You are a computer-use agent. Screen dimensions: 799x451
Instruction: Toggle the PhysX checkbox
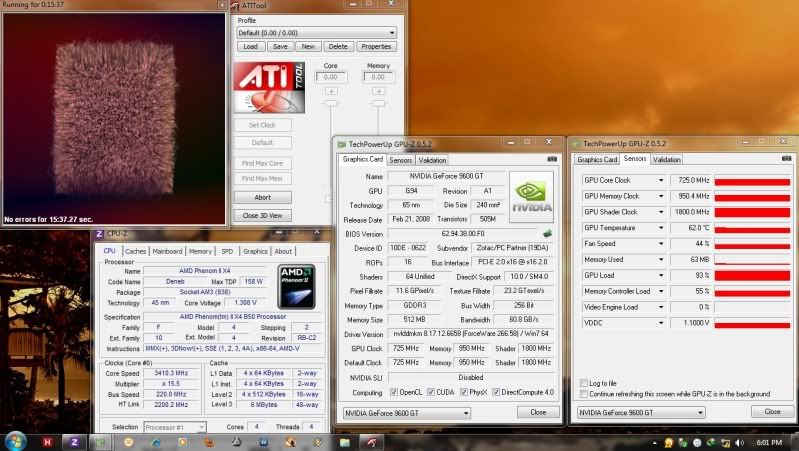coord(464,392)
